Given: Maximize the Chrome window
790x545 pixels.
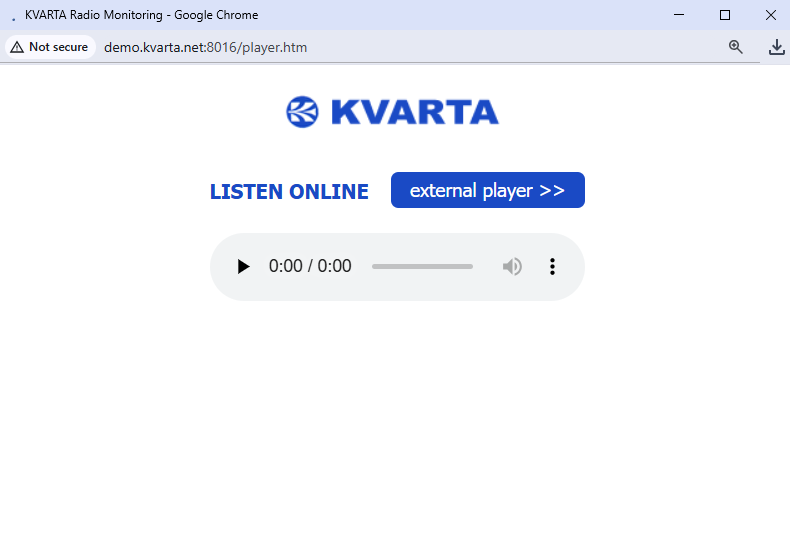Looking at the screenshot, I should coord(725,15).
